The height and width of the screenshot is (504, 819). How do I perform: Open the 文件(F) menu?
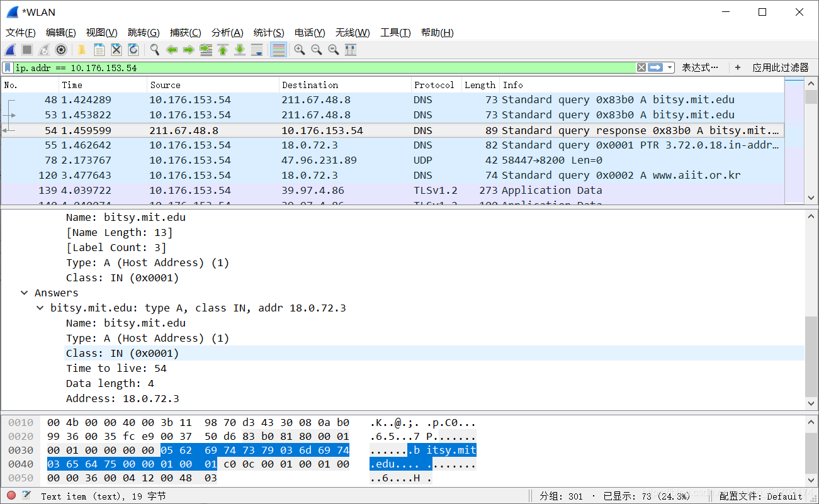click(21, 33)
